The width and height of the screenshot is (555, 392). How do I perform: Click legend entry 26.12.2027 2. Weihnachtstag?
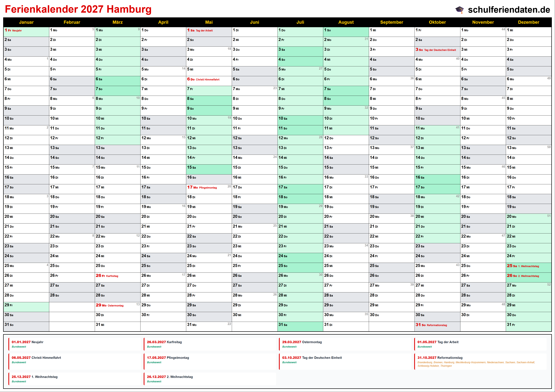tap(170, 377)
